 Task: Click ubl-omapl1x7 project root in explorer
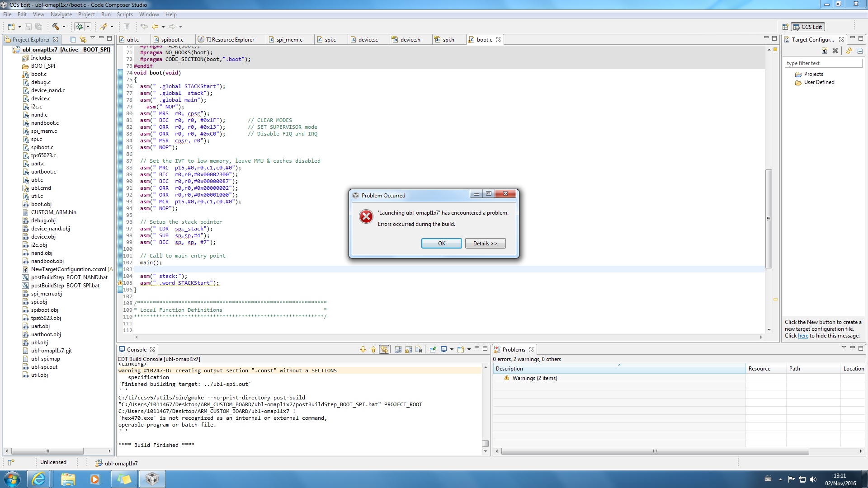click(66, 50)
